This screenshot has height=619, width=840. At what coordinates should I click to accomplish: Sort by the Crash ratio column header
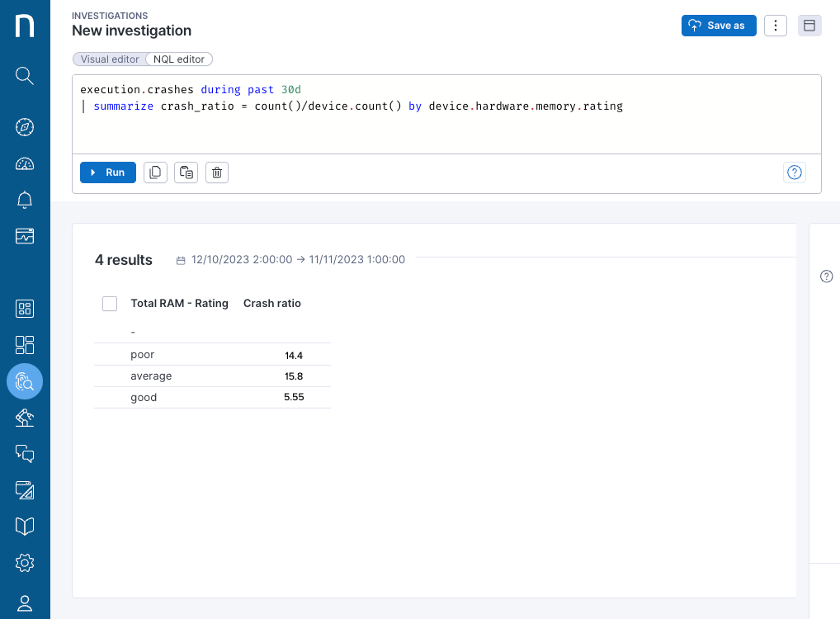click(272, 304)
